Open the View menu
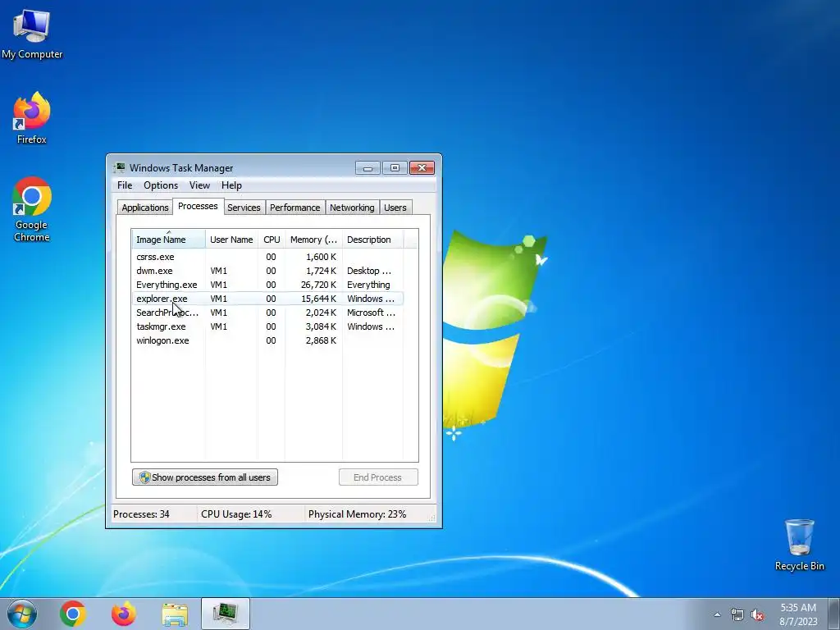Screen dimensions: 840x630 (x=199, y=185)
